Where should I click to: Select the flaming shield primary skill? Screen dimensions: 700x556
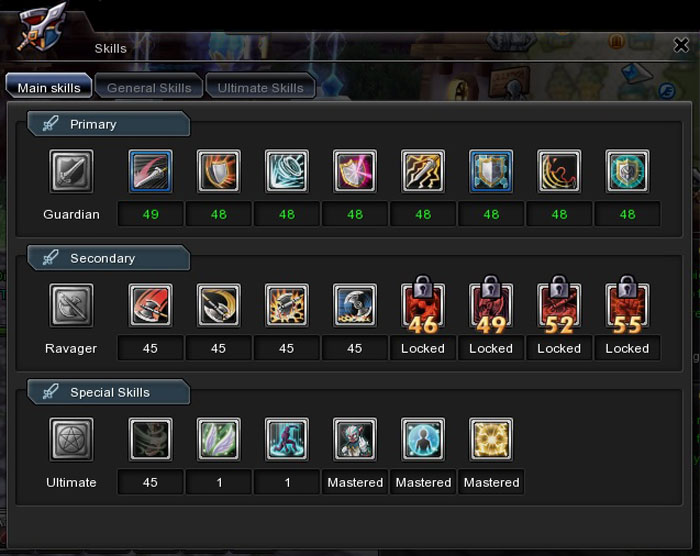(x=219, y=171)
